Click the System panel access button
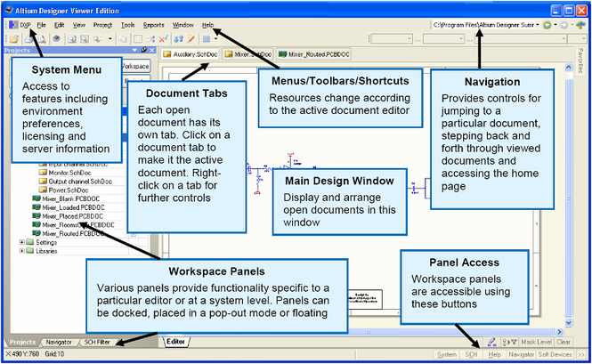Screen dimensions: 592x364 [447, 354]
